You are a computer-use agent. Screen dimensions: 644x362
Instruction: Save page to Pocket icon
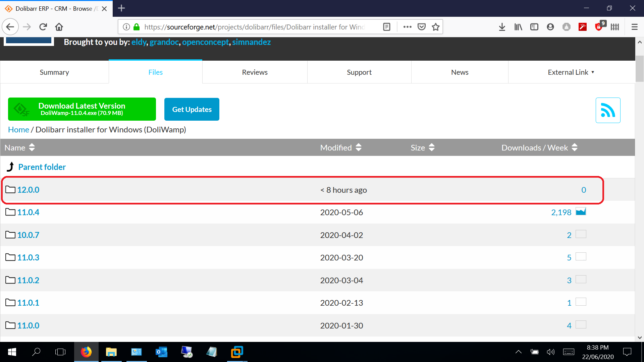422,27
